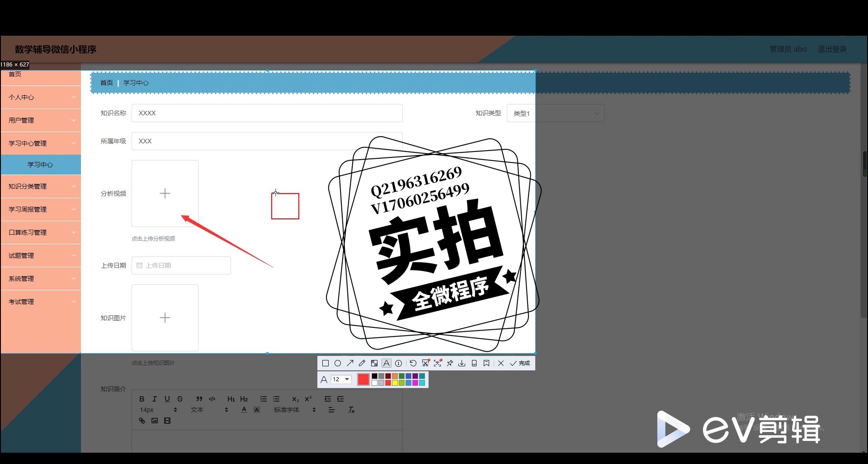Open 考试管理 sidebar menu

point(41,302)
